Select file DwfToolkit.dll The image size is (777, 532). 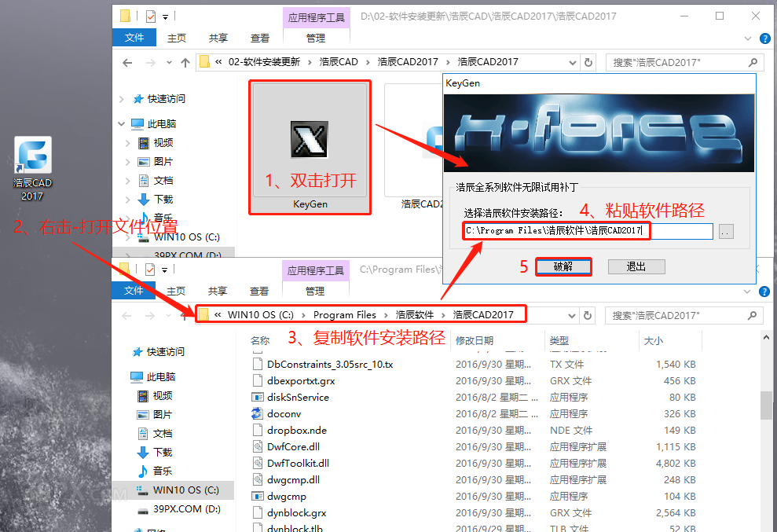tap(298, 463)
